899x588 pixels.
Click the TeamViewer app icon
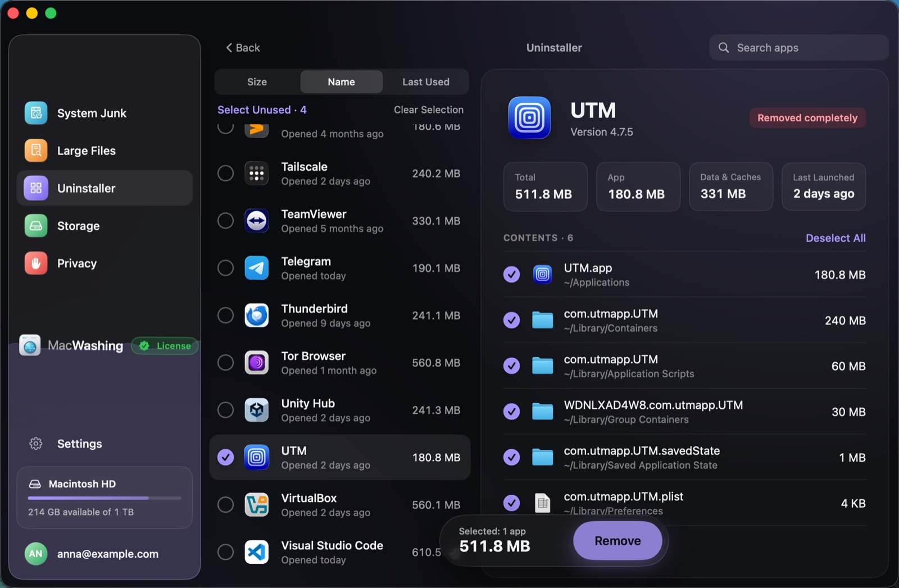(257, 221)
